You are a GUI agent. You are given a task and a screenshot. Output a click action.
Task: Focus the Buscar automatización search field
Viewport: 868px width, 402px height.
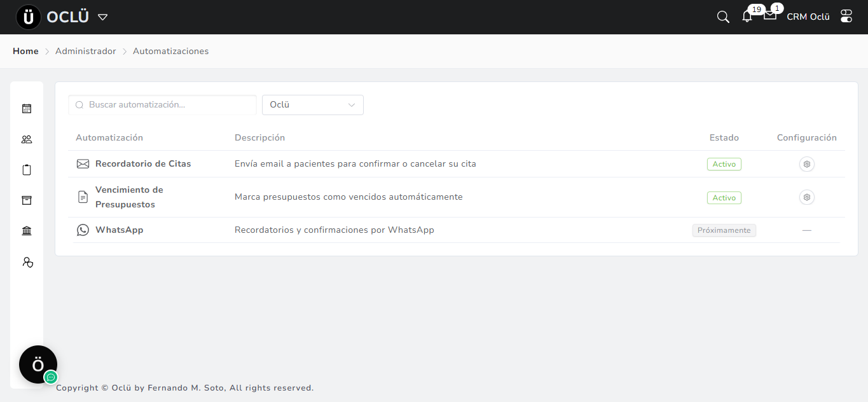162,105
